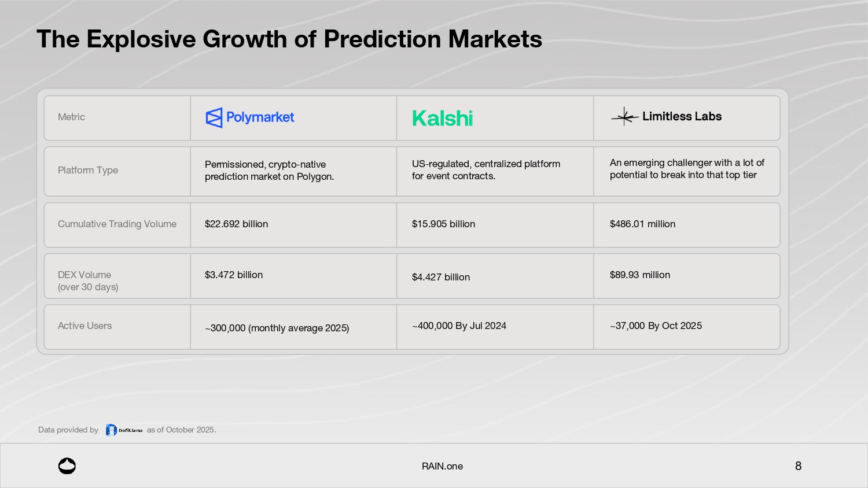Click the page number 8
The image size is (868, 488).
click(x=798, y=466)
